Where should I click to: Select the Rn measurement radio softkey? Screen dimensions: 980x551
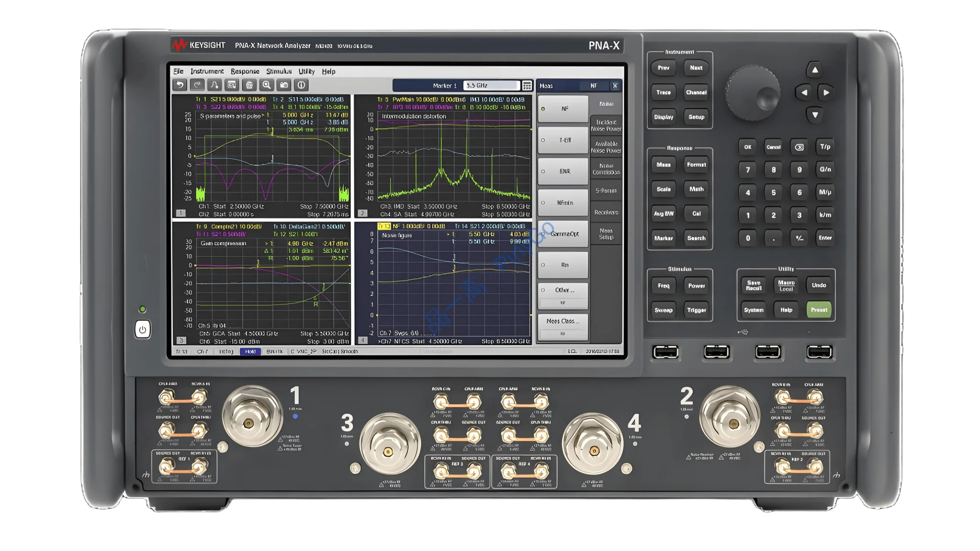pyautogui.click(x=563, y=265)
